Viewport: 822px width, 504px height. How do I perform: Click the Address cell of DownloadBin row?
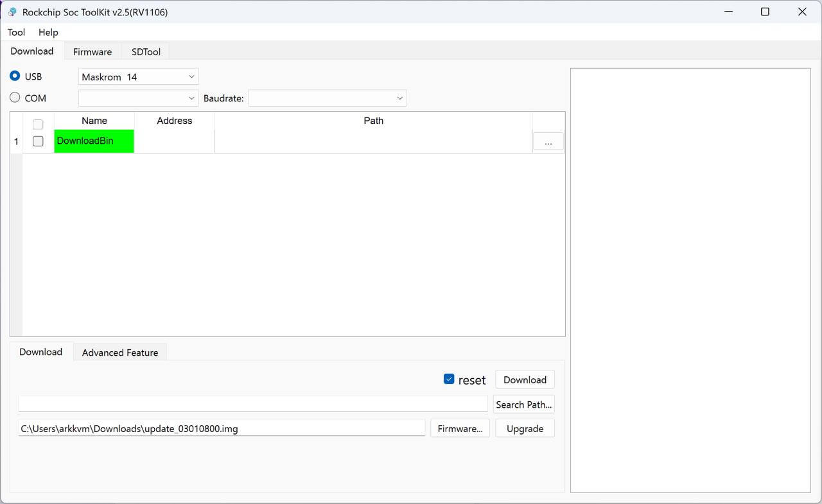pos(175,141)
